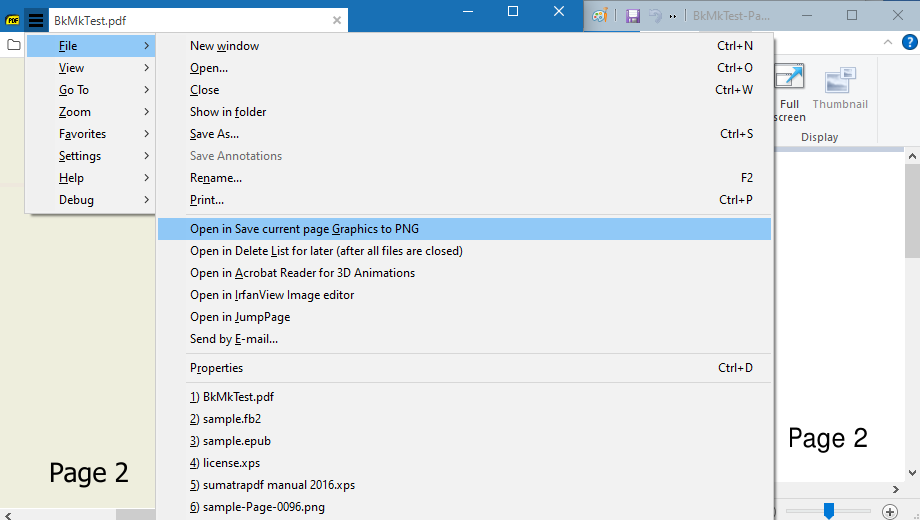
Task: Choose Open in Delete List for later
Action: tap(464, 251)
